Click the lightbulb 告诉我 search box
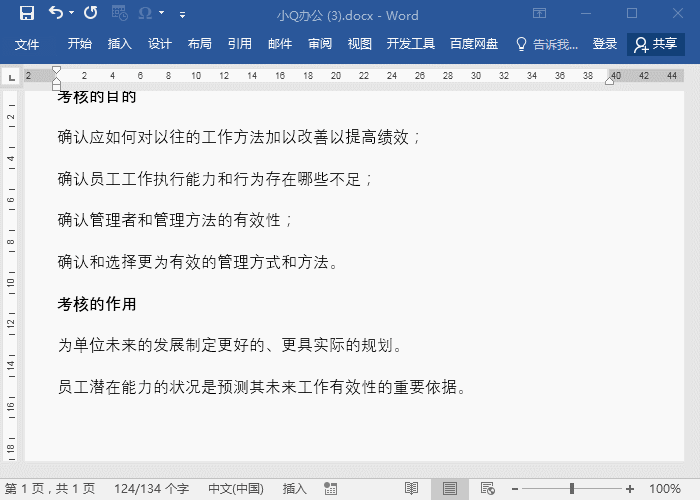 (x=546, y=44)
